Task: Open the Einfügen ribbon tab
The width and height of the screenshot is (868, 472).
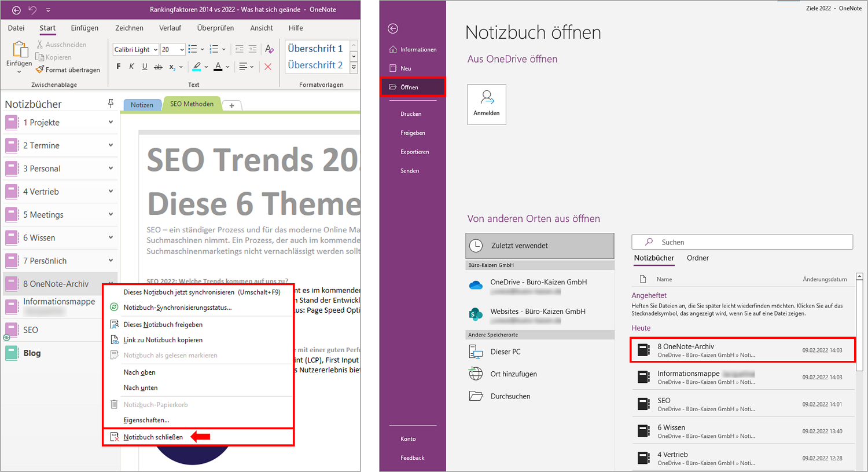Action: [x=84, y=28]
